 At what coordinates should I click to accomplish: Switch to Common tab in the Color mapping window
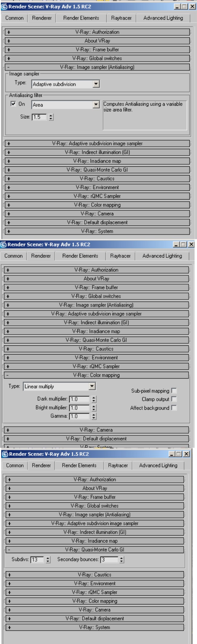[x=14, y=256]
